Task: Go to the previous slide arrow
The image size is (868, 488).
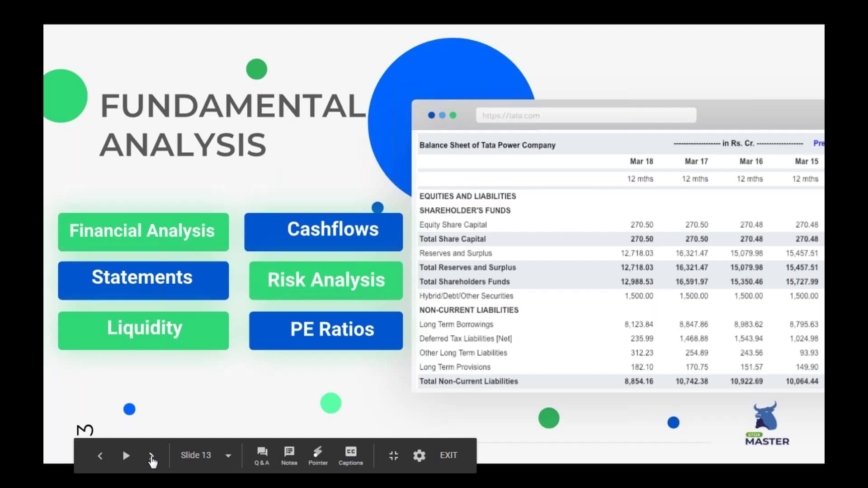Action: tap(100, 455)
